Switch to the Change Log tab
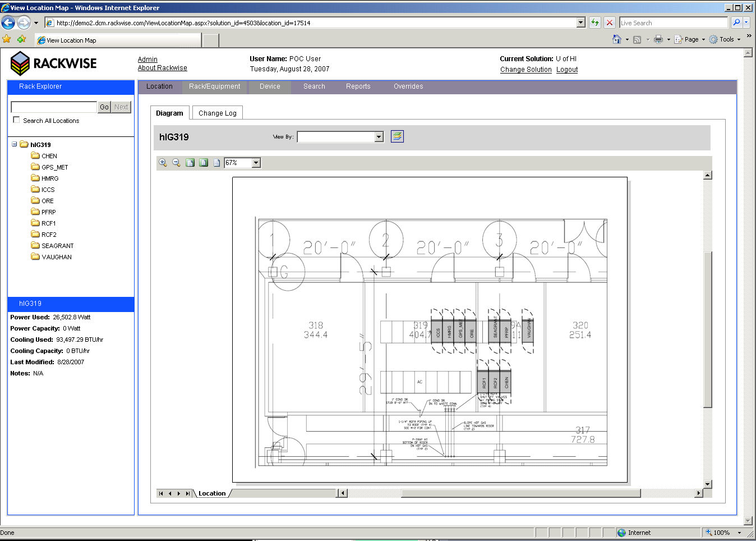 (x=217, y=113)
